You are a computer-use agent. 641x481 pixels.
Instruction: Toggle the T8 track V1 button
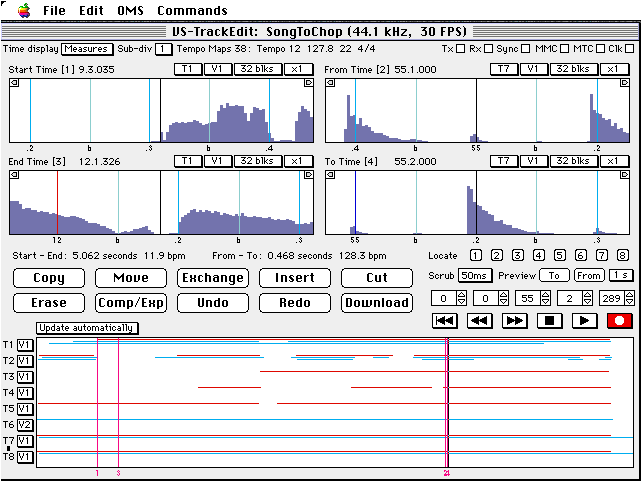[25, 456]
